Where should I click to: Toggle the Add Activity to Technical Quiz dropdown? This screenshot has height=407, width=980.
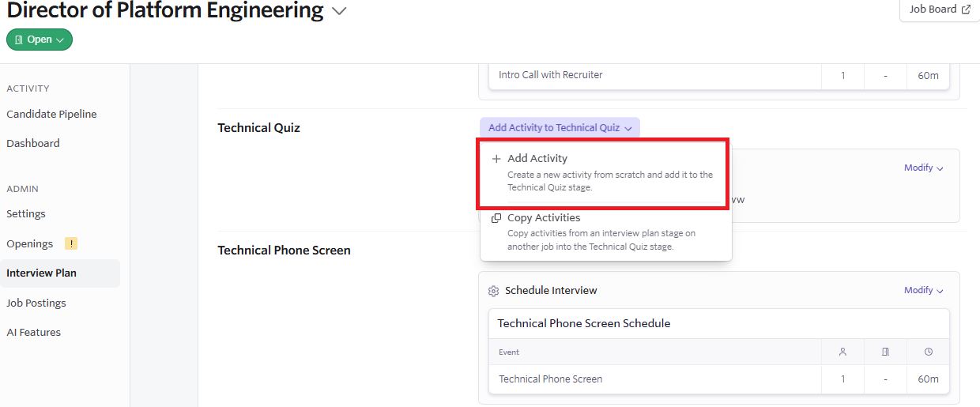click(x=560, y=127)
